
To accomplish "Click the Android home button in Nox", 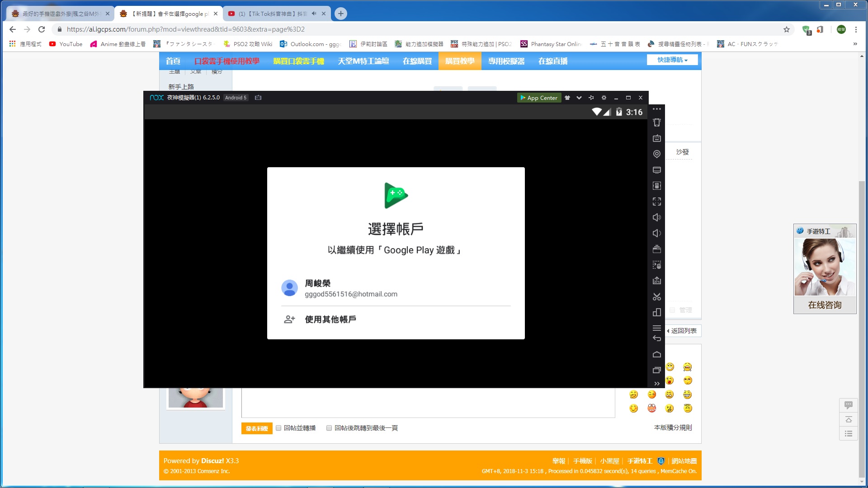I will (x=657, y=354).
